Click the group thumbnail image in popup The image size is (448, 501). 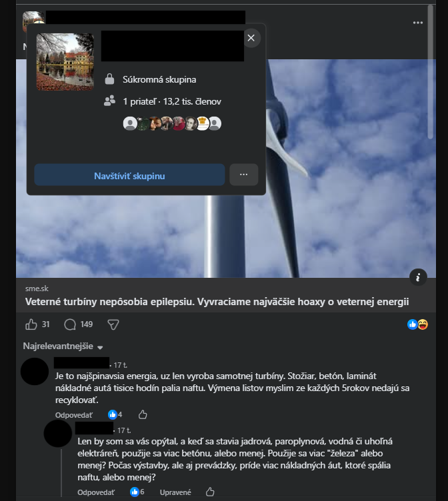(65, 62)
